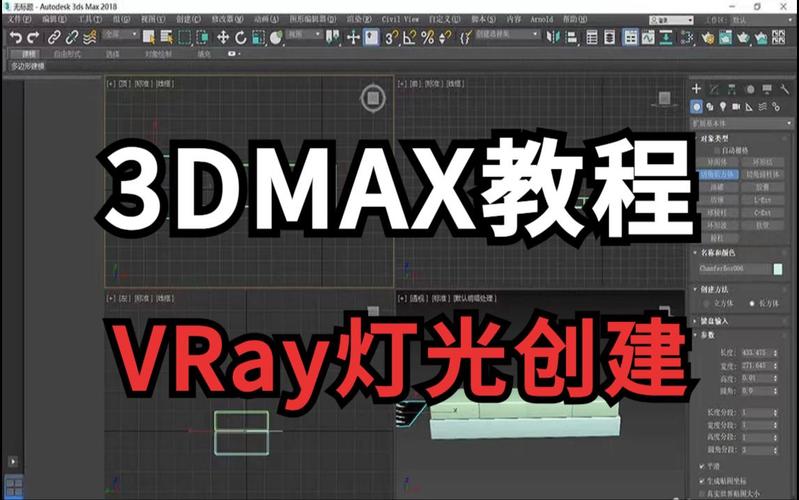
Task: Activate the Select and Move tool
Action: pyautogui.click(x=223, y=37)
